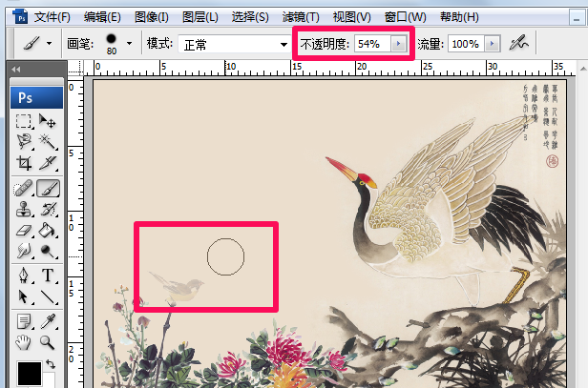Open the 图像(I) menu
This screenshot has width=588, height=388.
coord(152,17)
